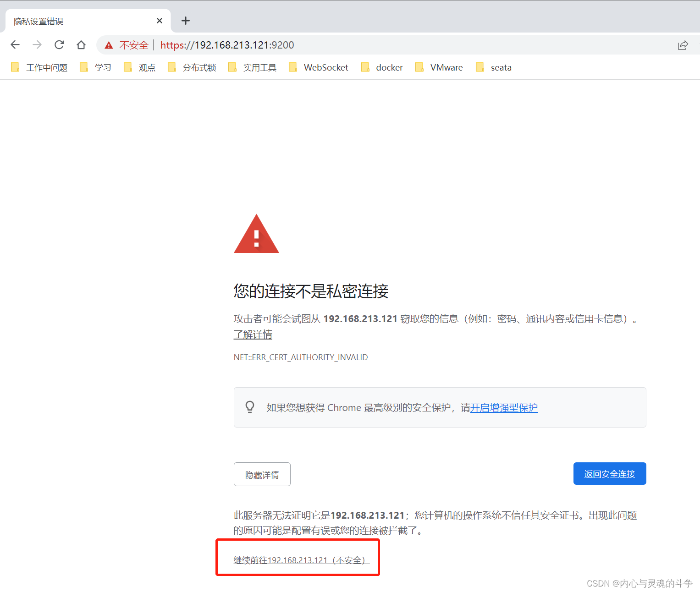The width and height of the screenshot is (700, 592).
Task: Open the docker bookmarks folder
Action: pyautogui.click(x=389, y=67)
